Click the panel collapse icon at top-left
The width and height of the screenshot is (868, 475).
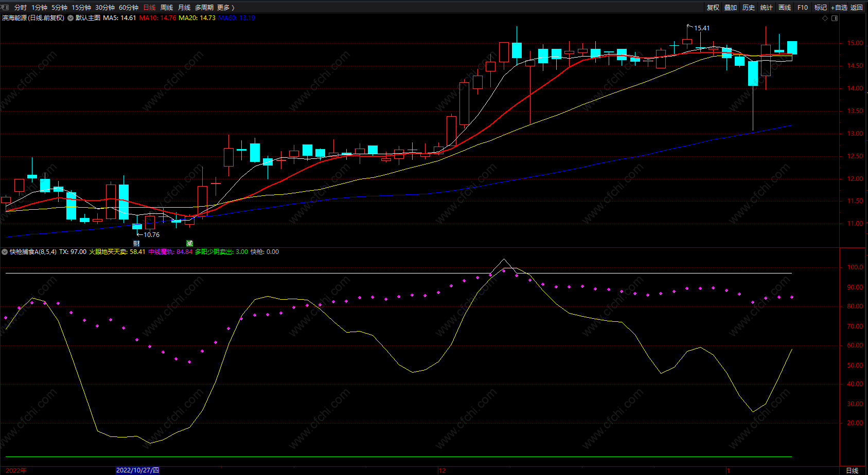click(x=5, y=7)
